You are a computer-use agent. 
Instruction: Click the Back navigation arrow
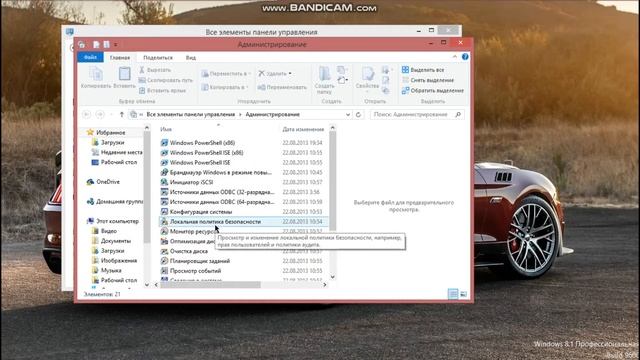click(x=87, y=115)
